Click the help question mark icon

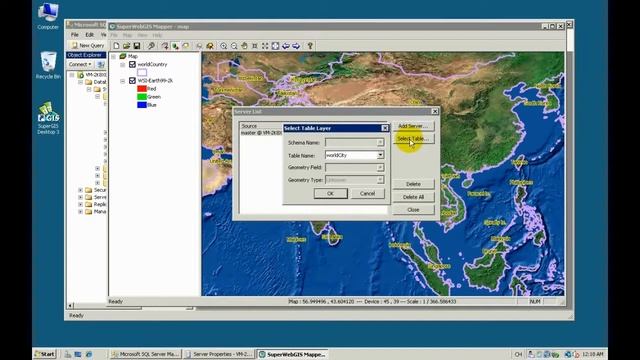[310, 46]
